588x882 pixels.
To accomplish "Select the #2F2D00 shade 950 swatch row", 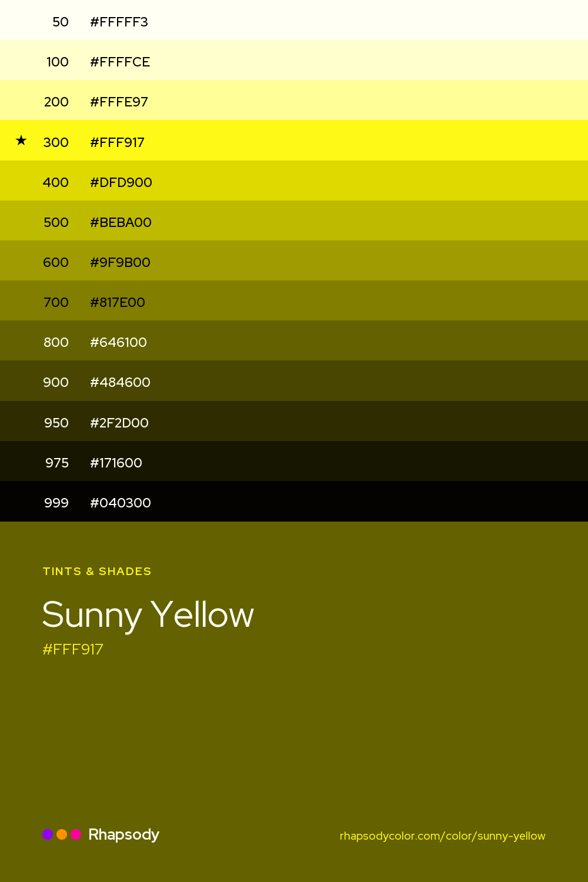I will tap(294, 421).
